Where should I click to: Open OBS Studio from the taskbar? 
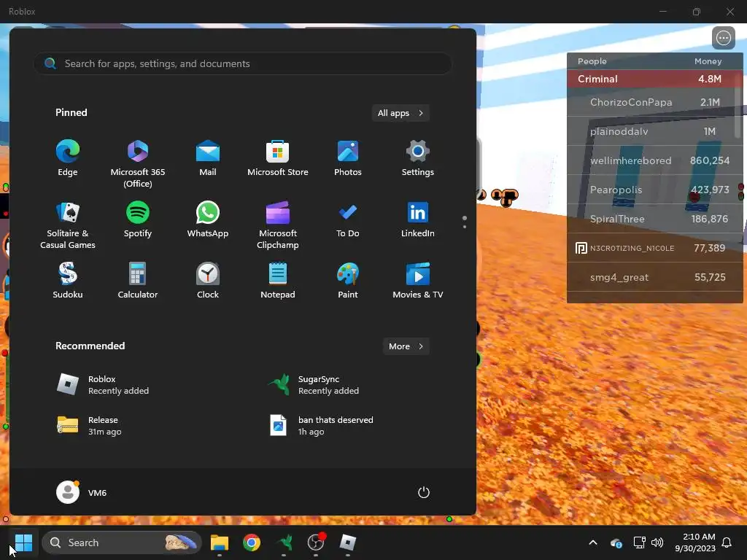point(316,542)
